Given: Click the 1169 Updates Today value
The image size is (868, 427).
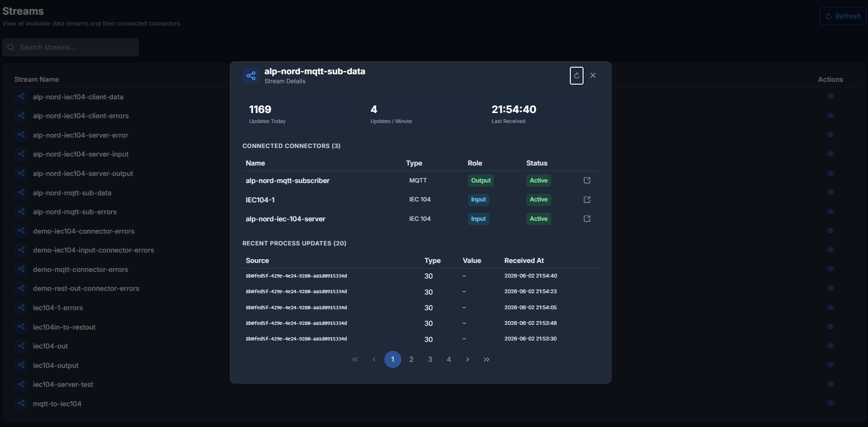Looking at the screenshot, I should (x=260, y=109).
